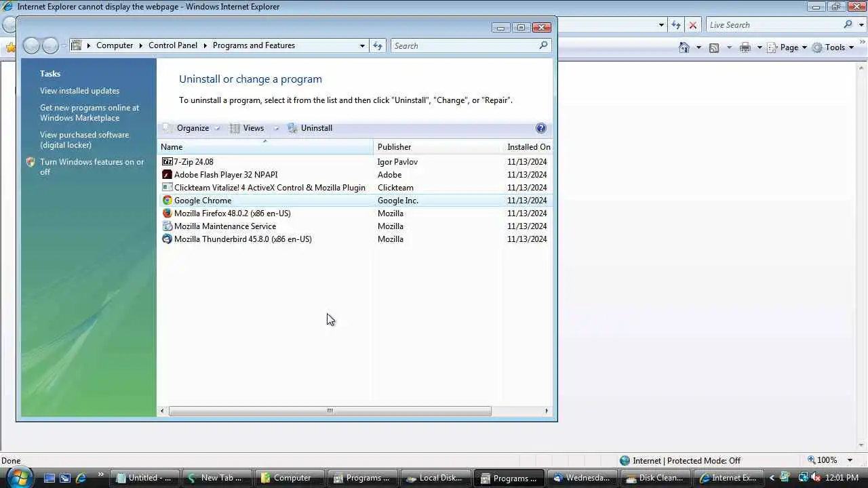Open Get new programs online link
This screenshot has height=488, width=868.
(x=90, y=113)
